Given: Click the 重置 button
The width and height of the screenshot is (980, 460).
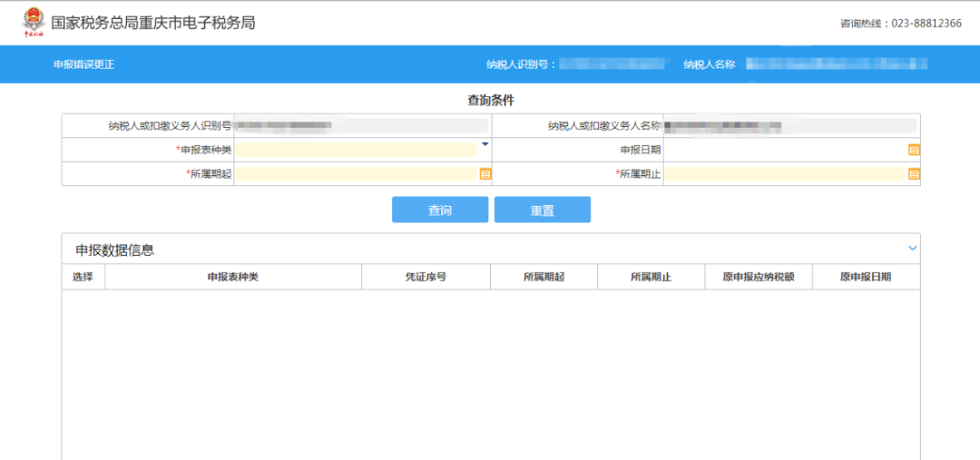Looking at the screenshot, I should click(543, 210).
